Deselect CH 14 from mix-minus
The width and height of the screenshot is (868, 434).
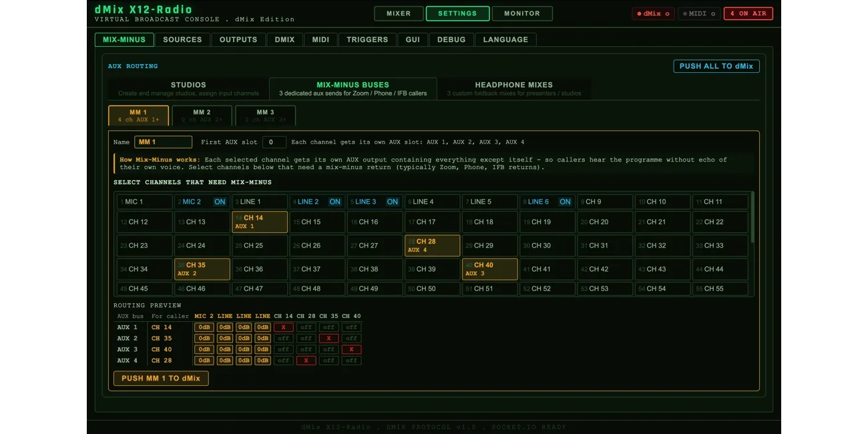(x=260, y=222)
